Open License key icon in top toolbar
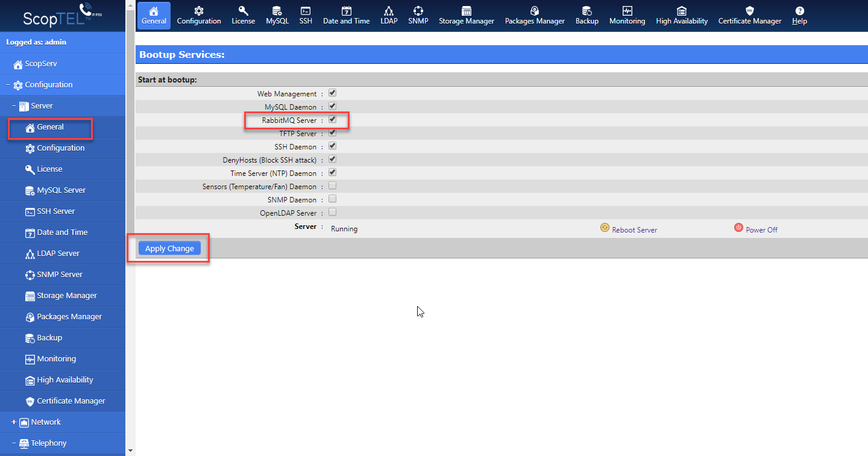This screenshot has width=868, height=456. [x=244, y=16]
